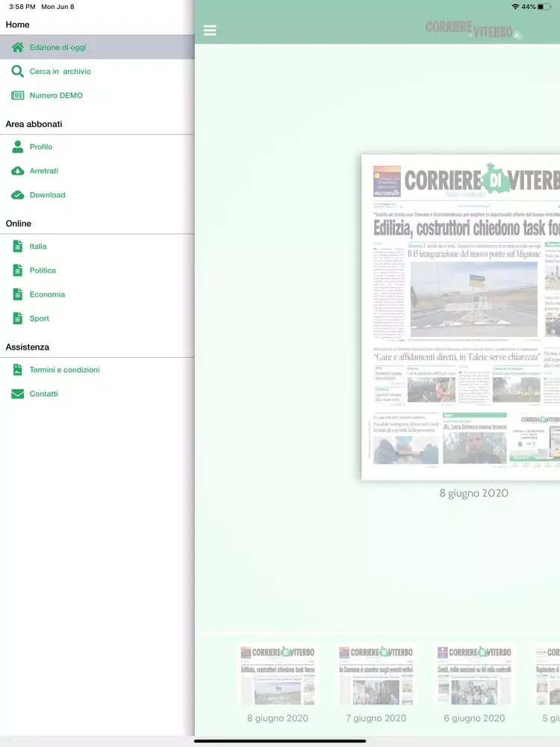
Task: Open Termini e condizioni
Action: pyautogui.click(x=97, y=370)
